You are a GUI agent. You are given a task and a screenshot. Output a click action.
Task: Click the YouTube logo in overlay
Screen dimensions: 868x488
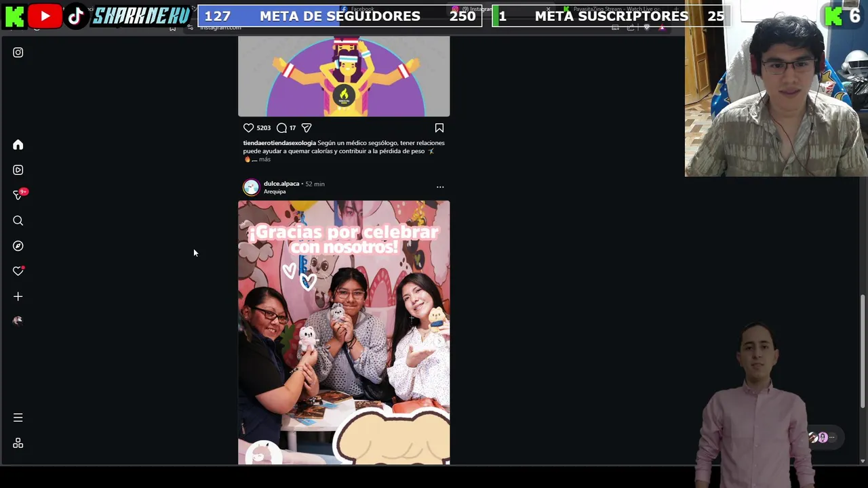tap(45, 16)
